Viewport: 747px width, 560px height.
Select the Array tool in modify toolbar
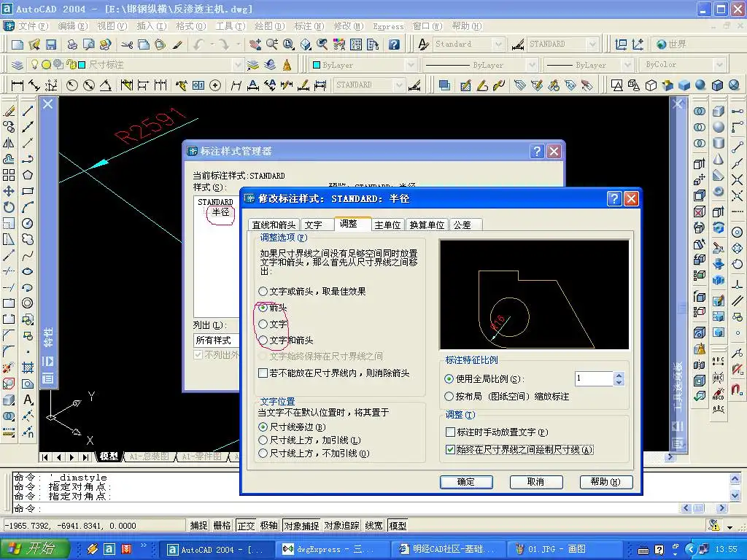coord(9,175)
